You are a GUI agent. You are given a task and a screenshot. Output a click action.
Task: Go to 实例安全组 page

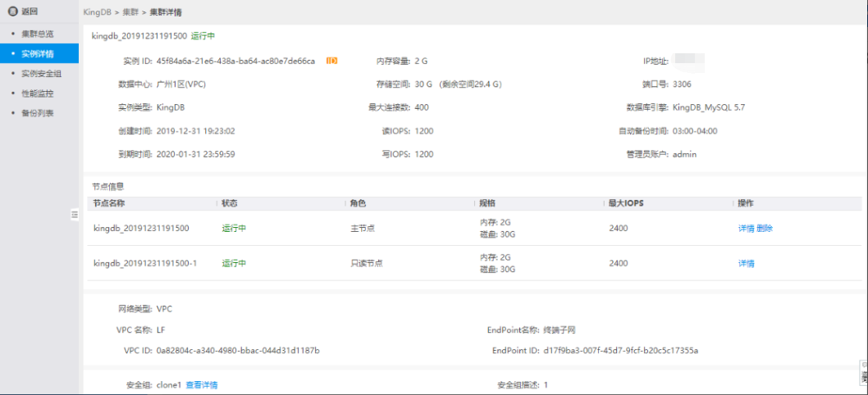(x=40, y=74)
